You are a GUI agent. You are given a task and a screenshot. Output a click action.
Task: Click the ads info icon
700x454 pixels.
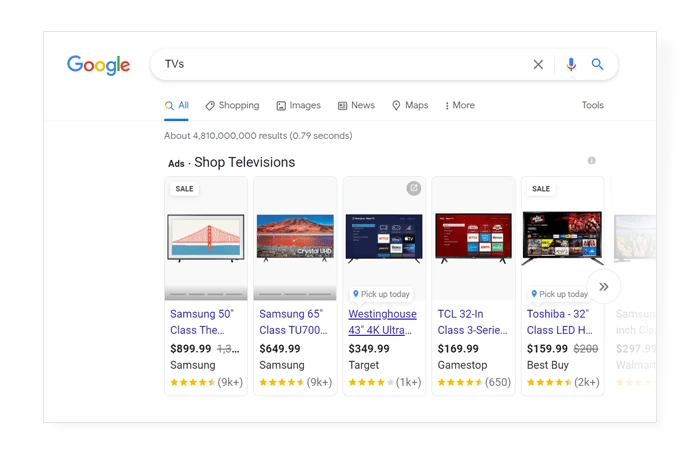pyautogui.click(x=591, y=160)
